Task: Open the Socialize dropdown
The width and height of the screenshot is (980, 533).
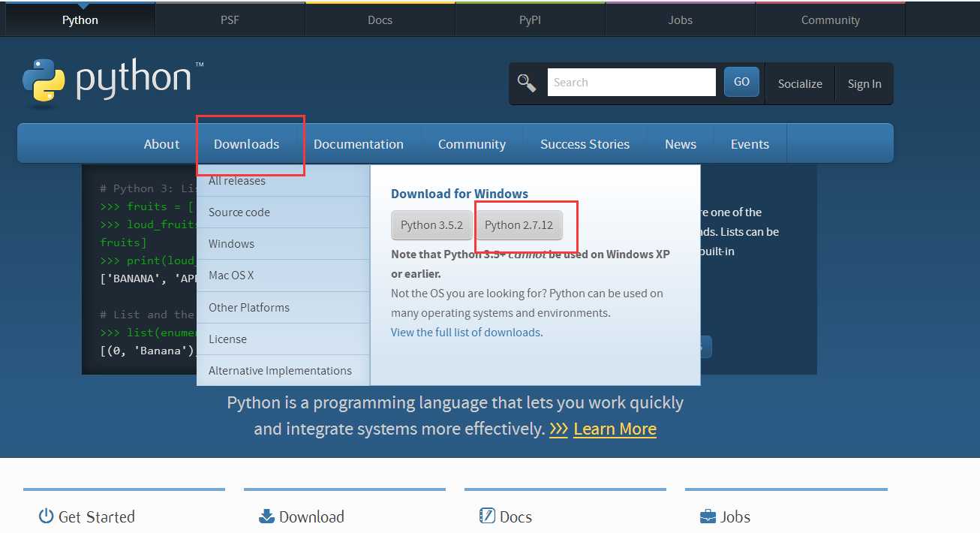Action: 800,84
